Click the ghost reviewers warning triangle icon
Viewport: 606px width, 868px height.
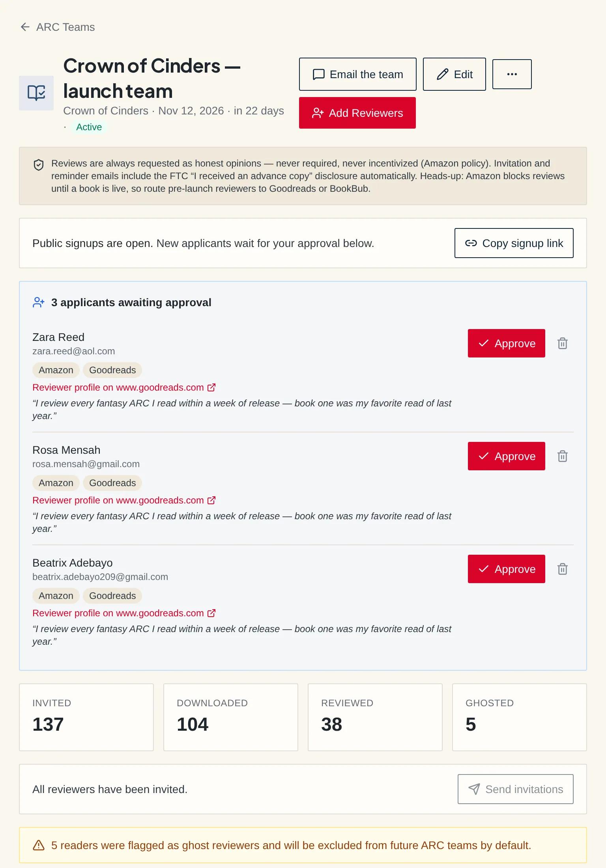coord(39,845)
